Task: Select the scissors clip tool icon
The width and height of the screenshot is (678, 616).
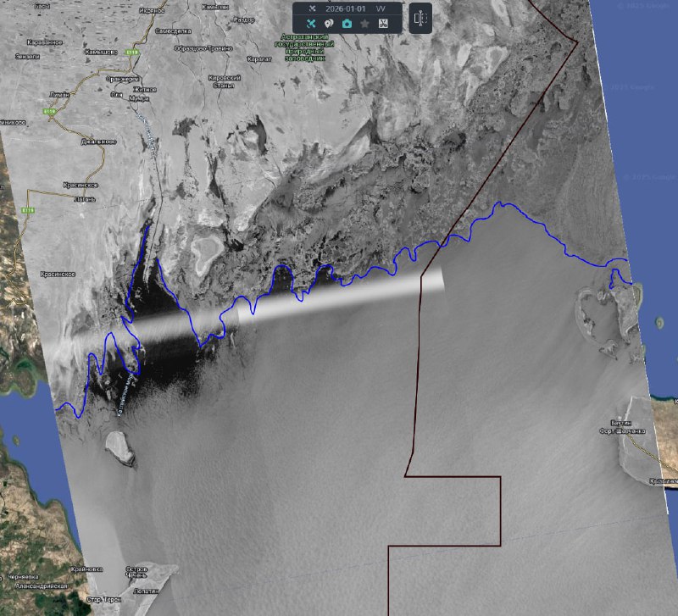Action: (x=383, y=24)
